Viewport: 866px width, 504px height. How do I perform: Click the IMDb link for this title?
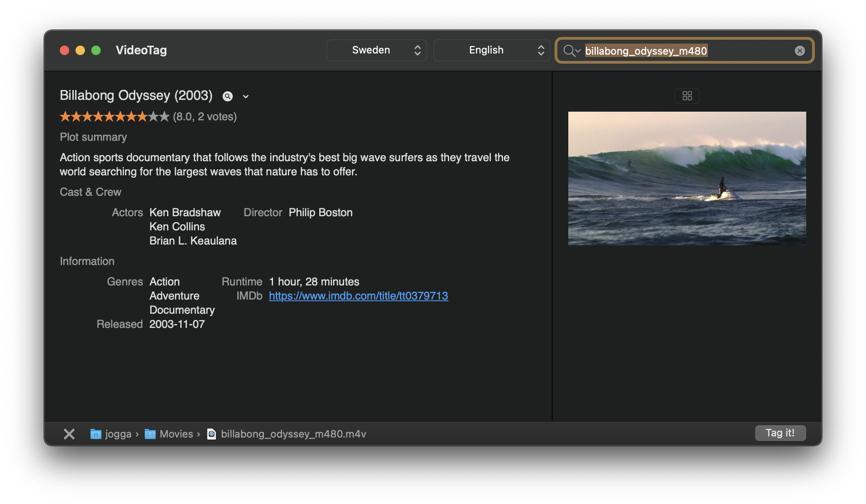pos(357,296)
